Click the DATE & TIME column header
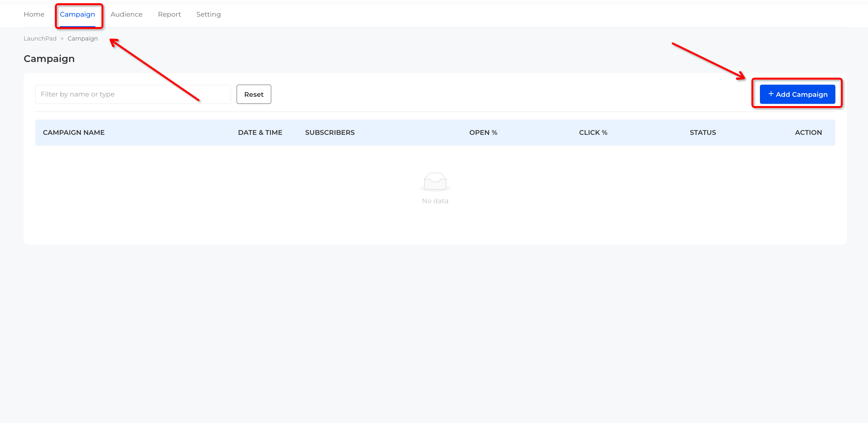The image size is (868, 423). 260,133
